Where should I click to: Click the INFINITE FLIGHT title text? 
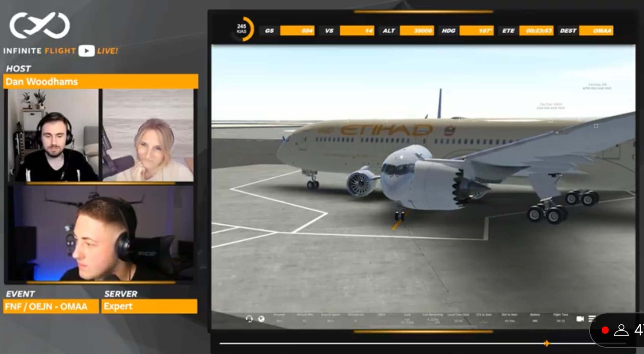(40, 51)
